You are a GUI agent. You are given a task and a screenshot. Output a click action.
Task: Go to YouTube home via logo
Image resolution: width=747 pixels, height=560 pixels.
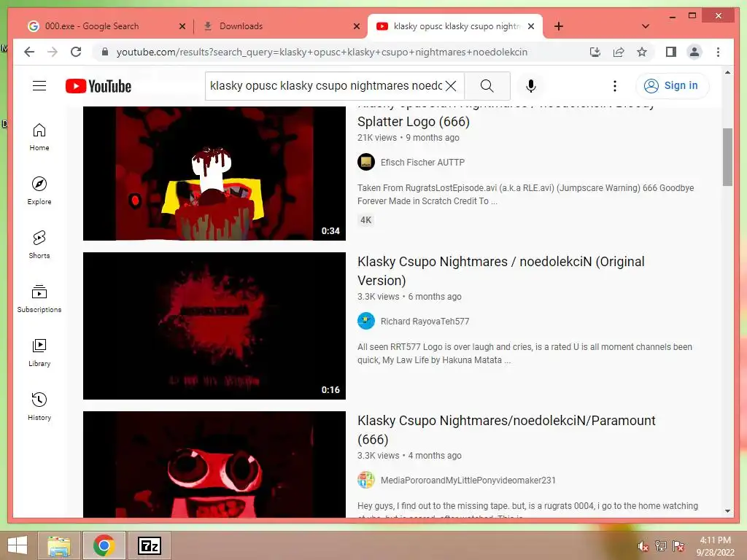[98, 86]
